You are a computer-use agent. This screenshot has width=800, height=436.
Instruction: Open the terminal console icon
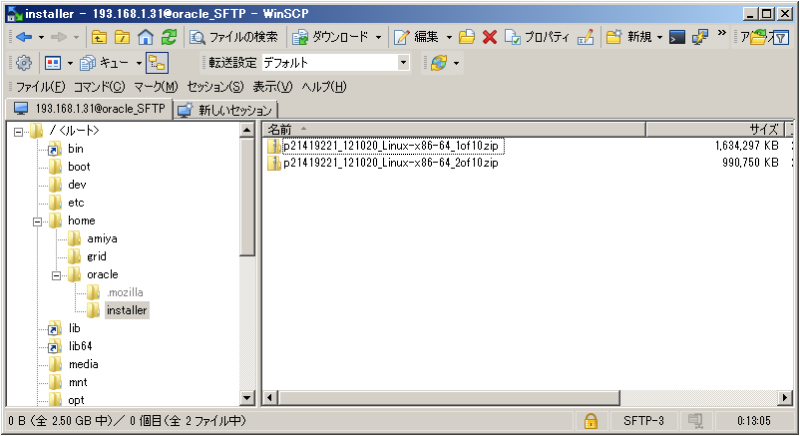coord(677,37)
